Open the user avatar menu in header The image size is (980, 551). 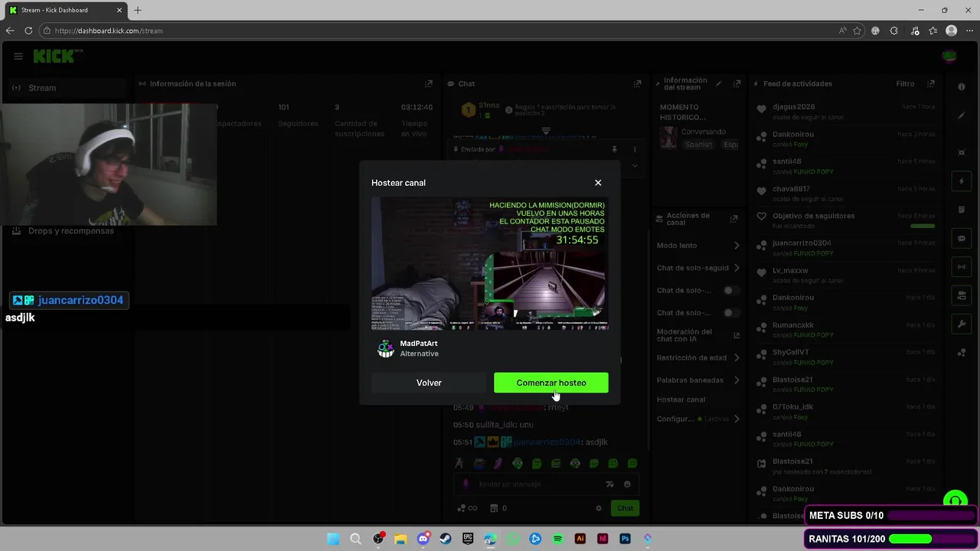[949, 56]
